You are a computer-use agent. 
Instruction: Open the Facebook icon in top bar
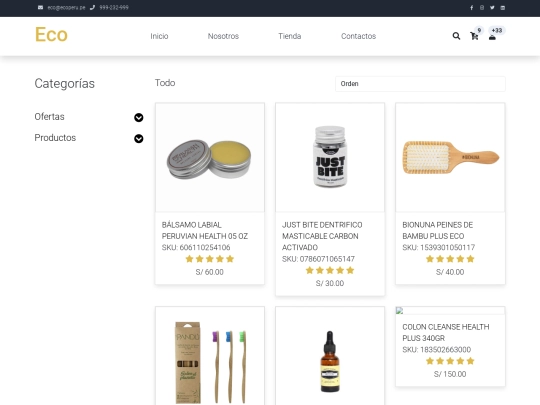point(471,8)
